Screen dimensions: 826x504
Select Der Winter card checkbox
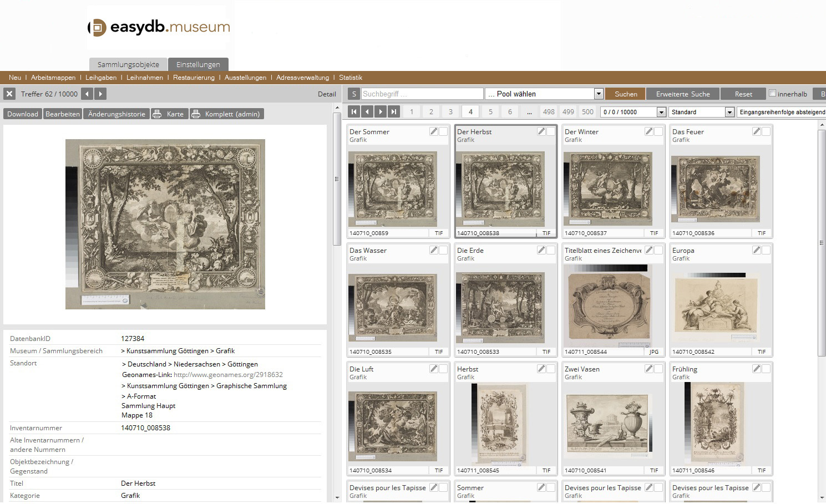click(x=658, y=131)
